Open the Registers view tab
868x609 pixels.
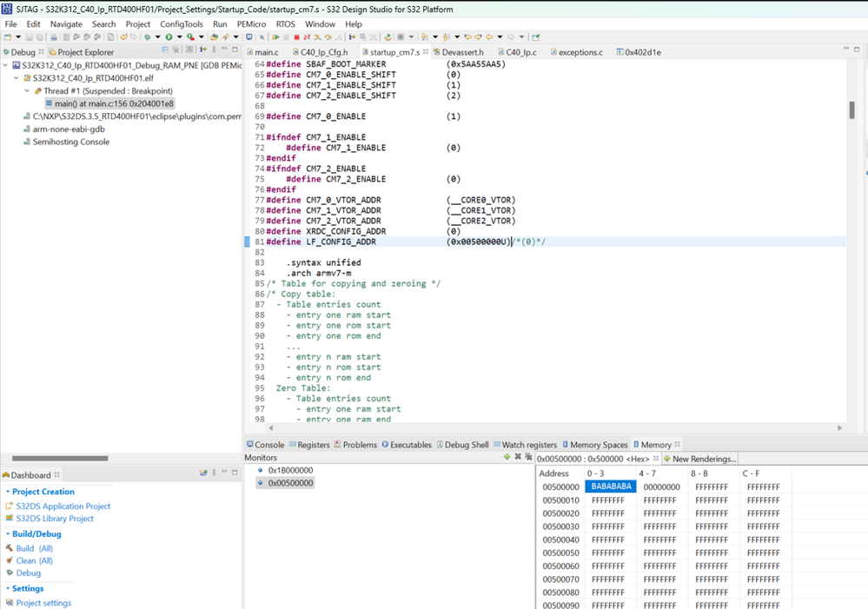click(x=313, y=445)
